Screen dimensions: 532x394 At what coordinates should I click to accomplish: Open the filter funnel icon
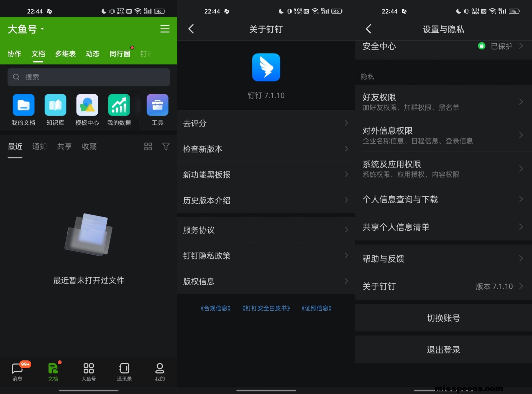166,146
